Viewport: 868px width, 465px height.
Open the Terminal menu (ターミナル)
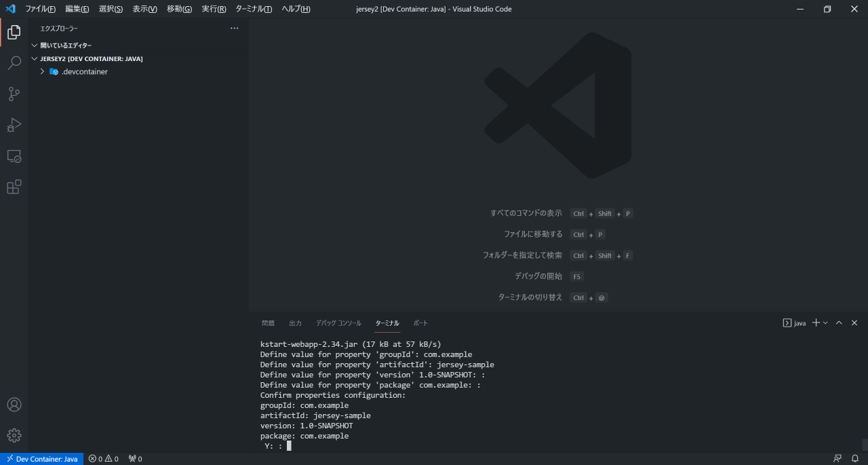click(254, 9)
